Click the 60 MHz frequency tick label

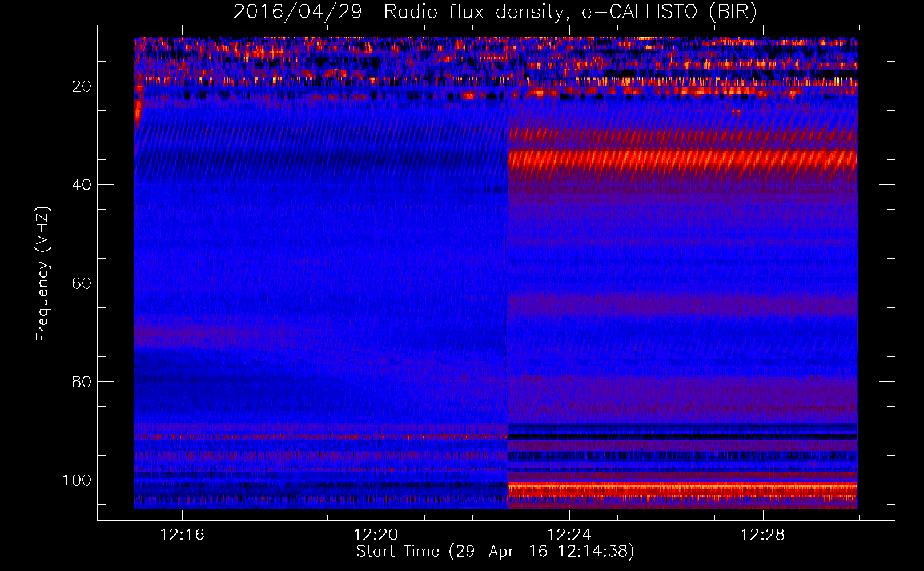82,283
